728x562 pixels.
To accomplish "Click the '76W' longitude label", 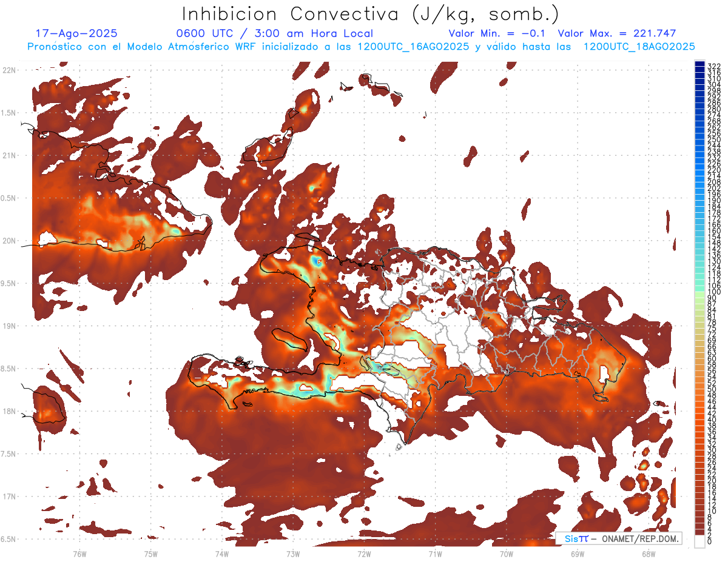I will click(79, 554).
